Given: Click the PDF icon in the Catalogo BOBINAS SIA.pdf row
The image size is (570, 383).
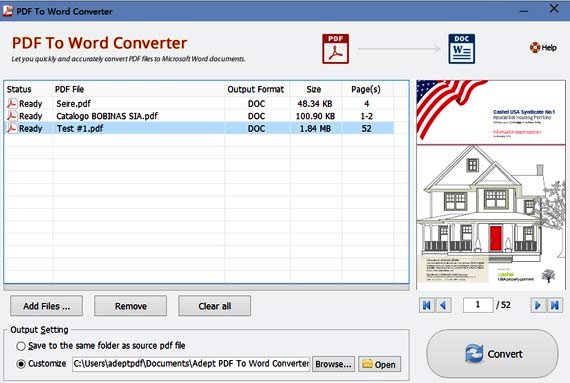Looking at the screenshot, I should (12, 116).
